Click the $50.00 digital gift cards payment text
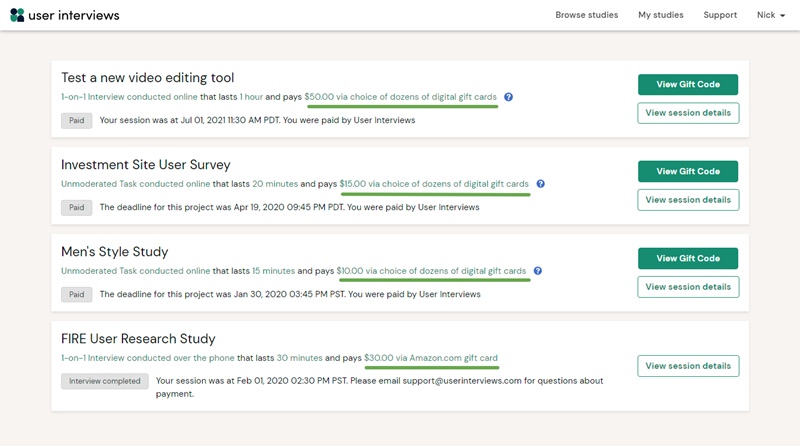 tap(400, 97)
